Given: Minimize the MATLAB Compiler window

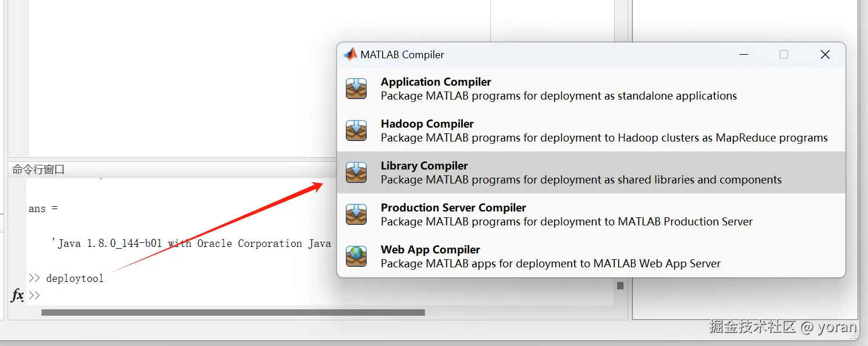Looking at the screenshot, I should 743,55.
